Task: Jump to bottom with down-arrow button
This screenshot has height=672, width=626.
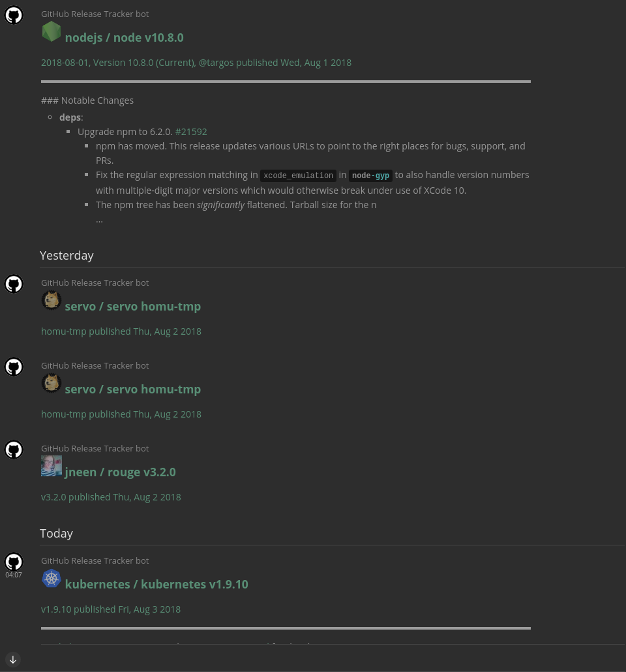Action: pos(12,660)
